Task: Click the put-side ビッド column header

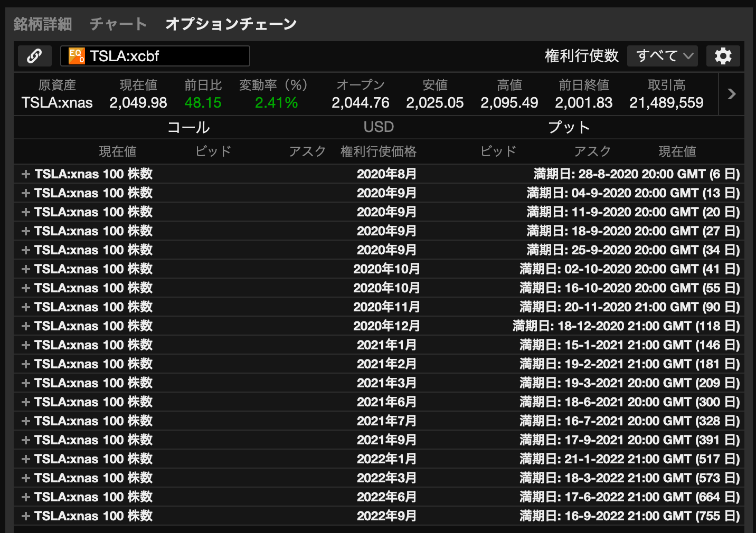Action: [498, 151]
